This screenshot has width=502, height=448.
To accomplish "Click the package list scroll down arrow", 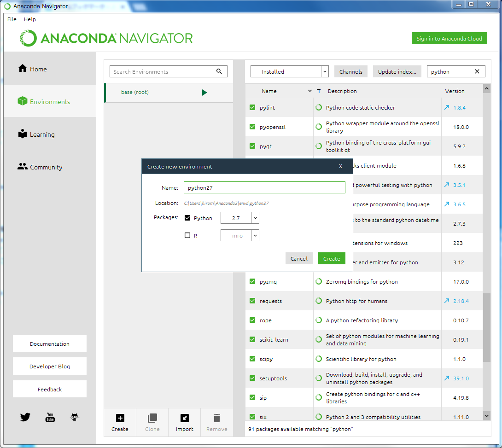I will 487,416.
